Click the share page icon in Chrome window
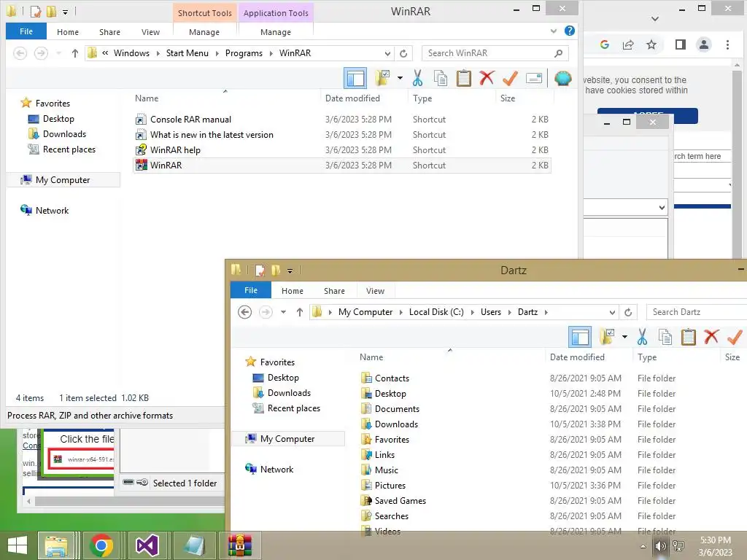 click(x=628, y=44)
